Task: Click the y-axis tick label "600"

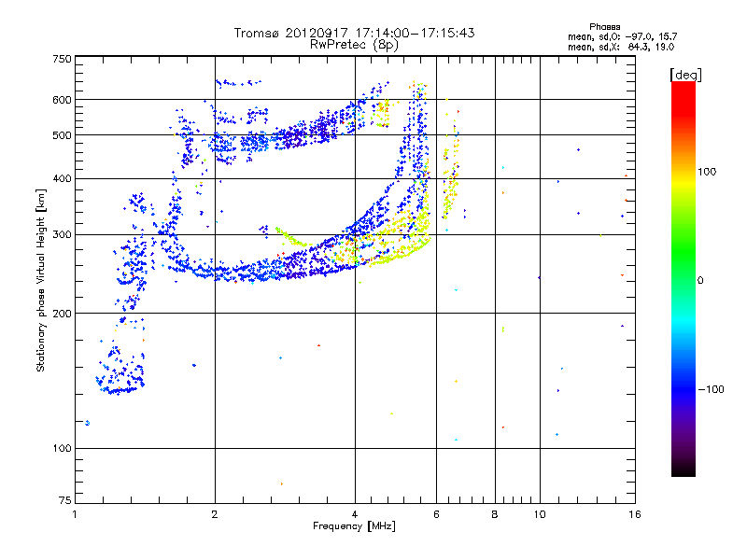Action: coord(62,100)
